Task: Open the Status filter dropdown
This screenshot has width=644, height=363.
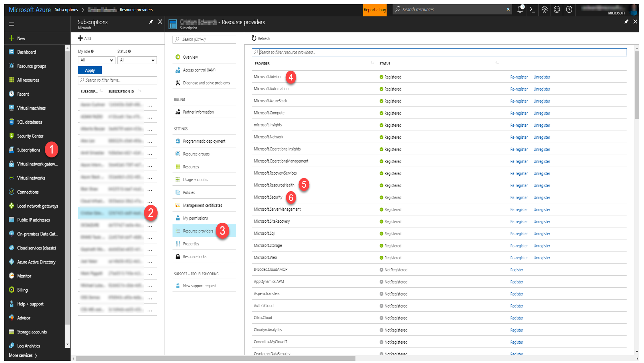Action: (137, 60)
